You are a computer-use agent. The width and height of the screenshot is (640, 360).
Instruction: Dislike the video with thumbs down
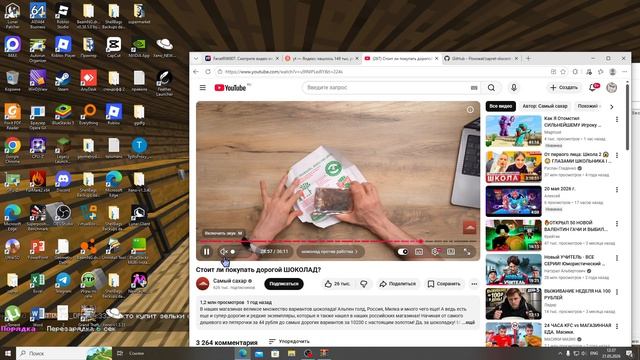[364, 284]
